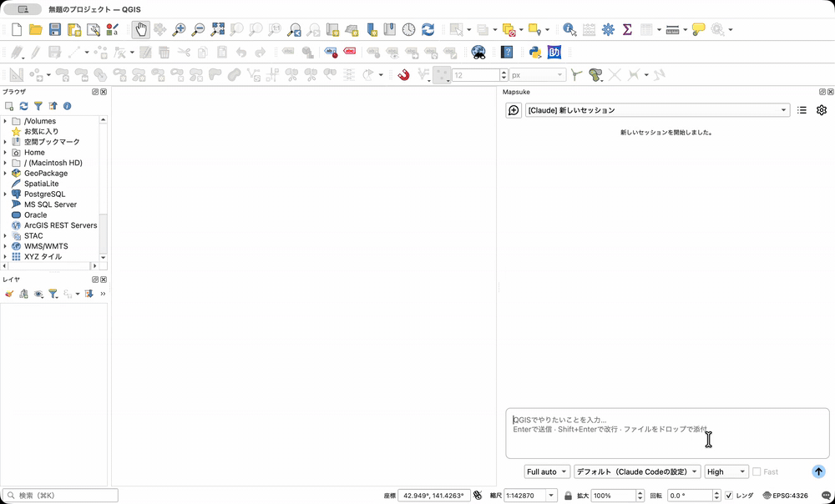Refresh the map canvas
835x504 pixels.
pos(428,29)
